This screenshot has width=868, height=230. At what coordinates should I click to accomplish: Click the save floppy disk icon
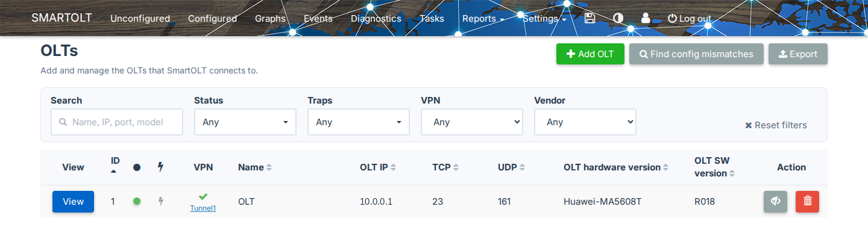pos(590,18)
